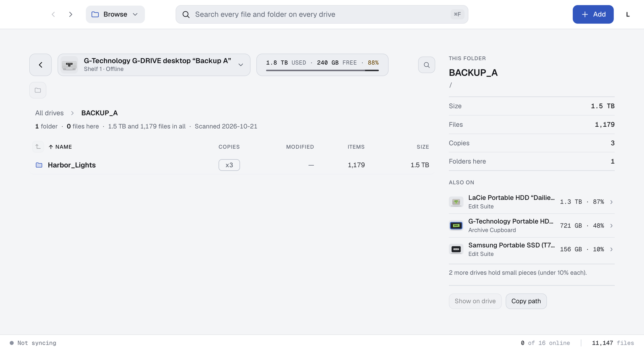644x351 pixels.
Task: Click the small folder icon button below the drive header
Action: (x=38, y=90)
